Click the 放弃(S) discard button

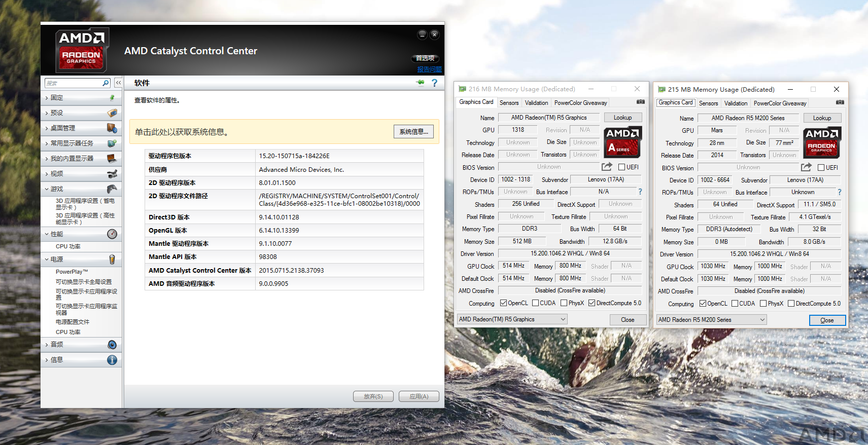[373, 396]
